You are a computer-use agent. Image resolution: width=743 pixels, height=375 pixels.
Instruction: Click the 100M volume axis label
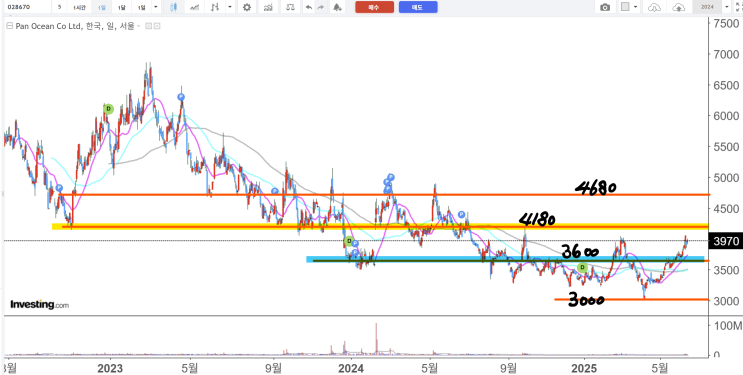click(727, 326)
